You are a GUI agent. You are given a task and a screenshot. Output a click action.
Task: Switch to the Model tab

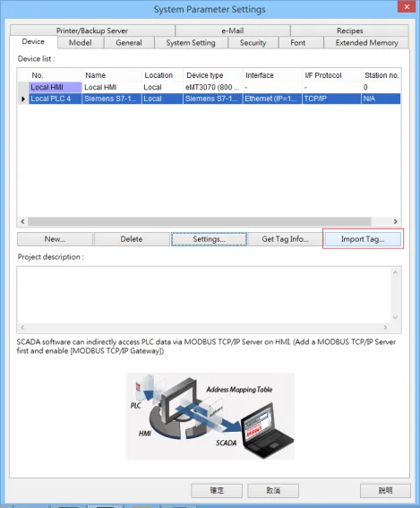(81, 43)
